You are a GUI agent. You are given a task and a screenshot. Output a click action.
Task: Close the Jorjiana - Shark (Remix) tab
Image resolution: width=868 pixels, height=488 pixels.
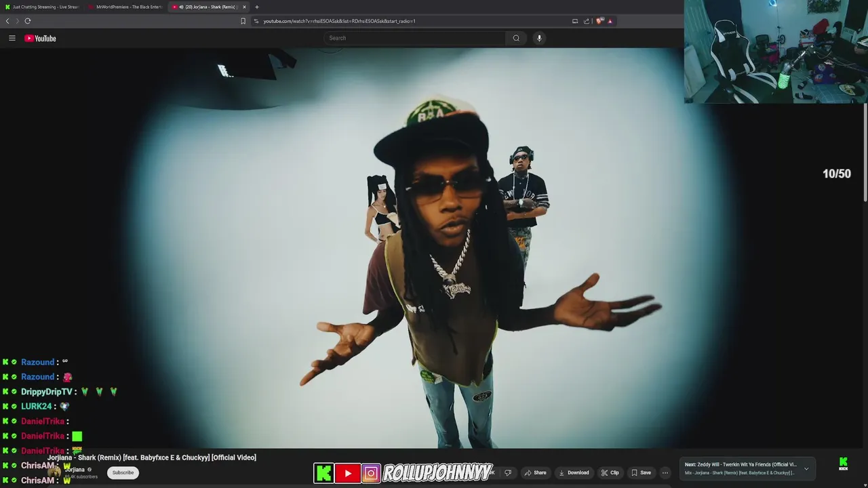244,7
